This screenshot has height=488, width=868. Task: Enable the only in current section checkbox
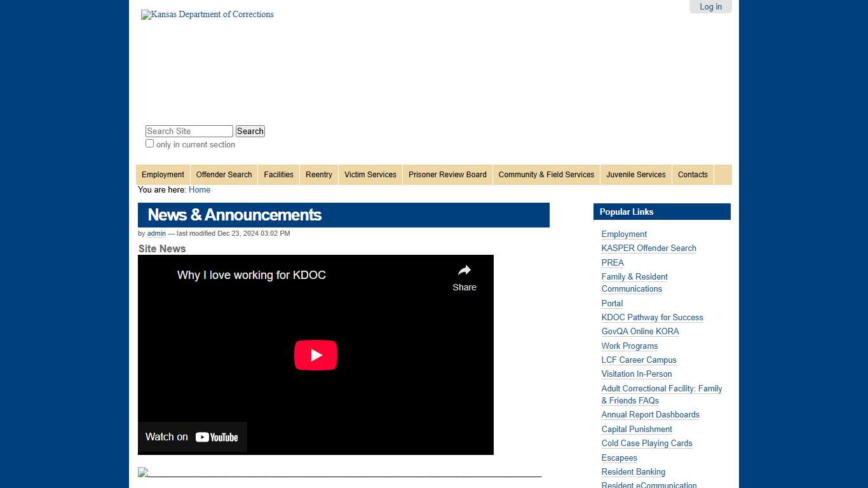150,144
